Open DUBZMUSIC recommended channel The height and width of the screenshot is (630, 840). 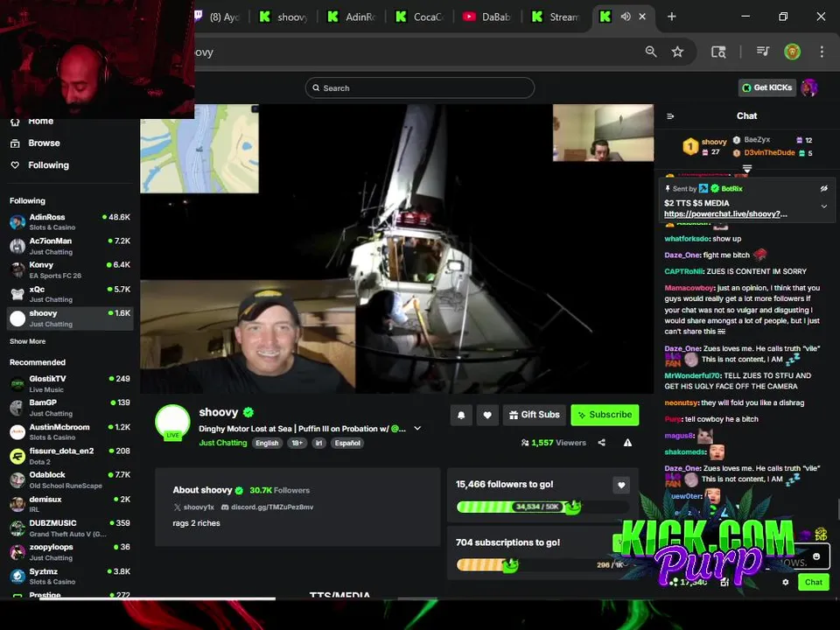[70, 528]
